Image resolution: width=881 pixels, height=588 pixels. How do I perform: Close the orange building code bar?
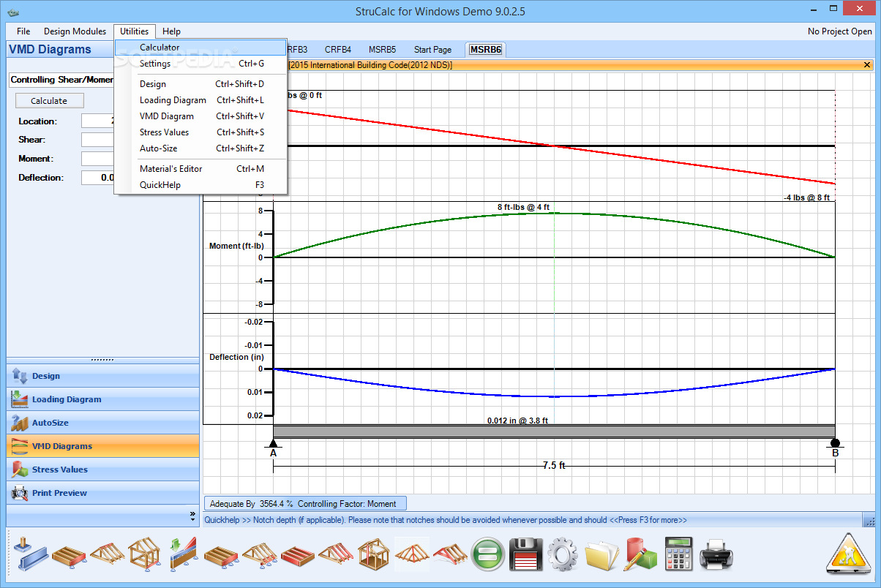pyautogui.click(x=867, y=65)
